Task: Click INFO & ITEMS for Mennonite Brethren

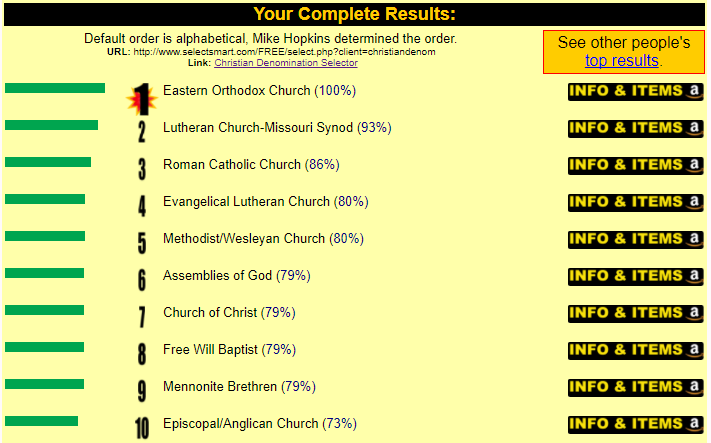Action: [x=635, y=388]
